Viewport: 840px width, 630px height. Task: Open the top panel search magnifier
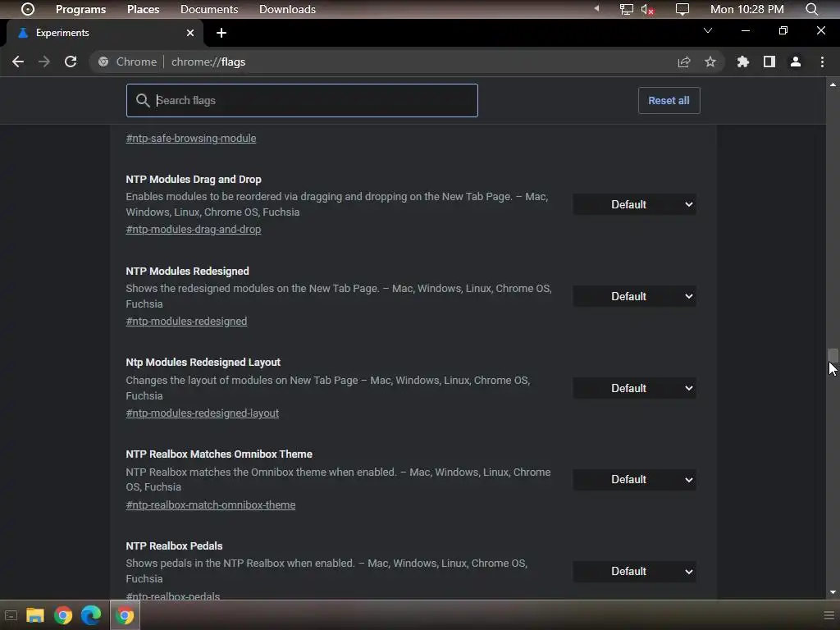(x=811, y=9)
